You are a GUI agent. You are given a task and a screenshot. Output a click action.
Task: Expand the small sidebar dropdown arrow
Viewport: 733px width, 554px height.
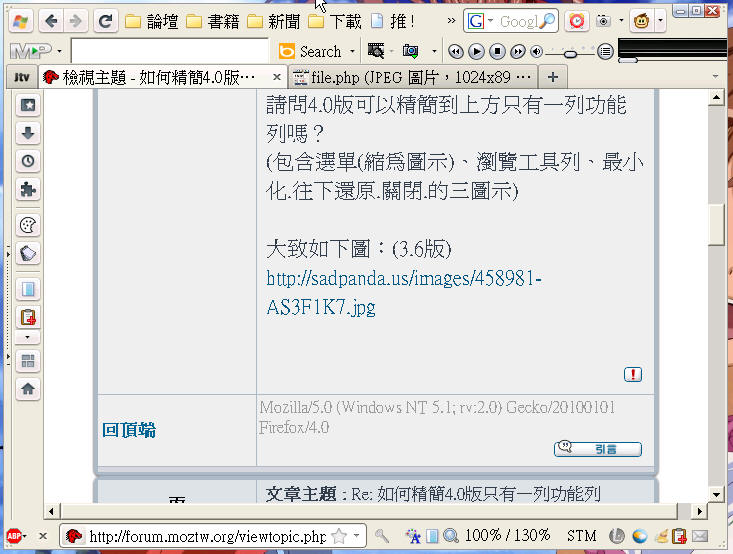point(28,337)
